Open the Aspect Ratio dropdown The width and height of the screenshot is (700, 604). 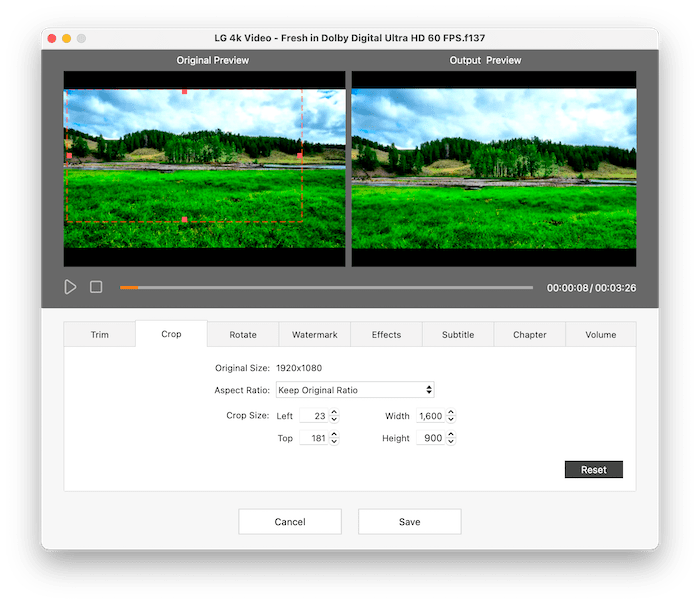(x=355, y=390)
